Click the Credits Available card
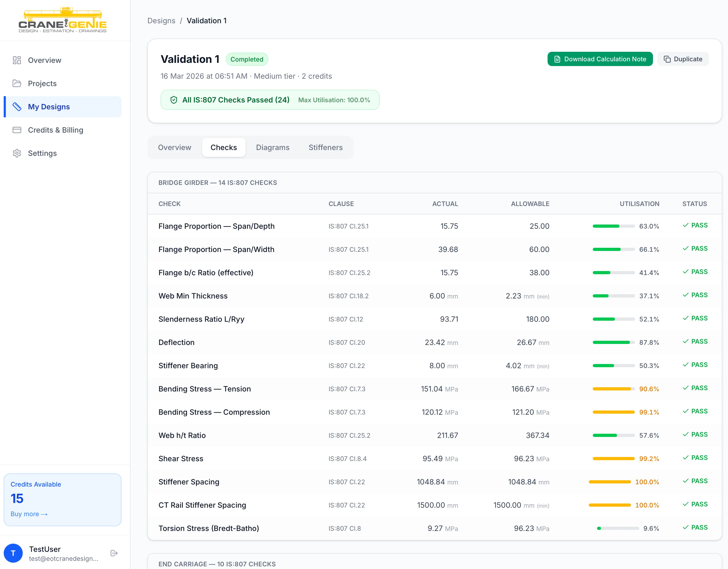The height and width of the screenshot is (569, 728). click(x=63, y=500)
